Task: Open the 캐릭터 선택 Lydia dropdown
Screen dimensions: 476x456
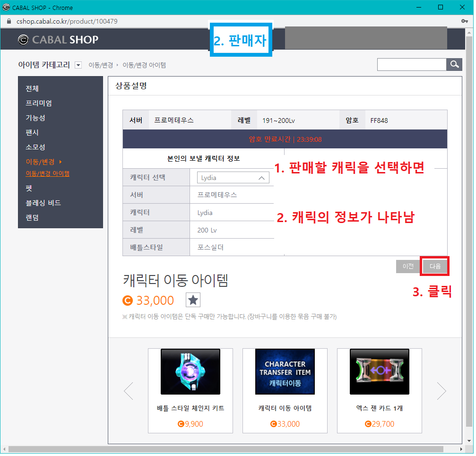Action: coord(234,179)
